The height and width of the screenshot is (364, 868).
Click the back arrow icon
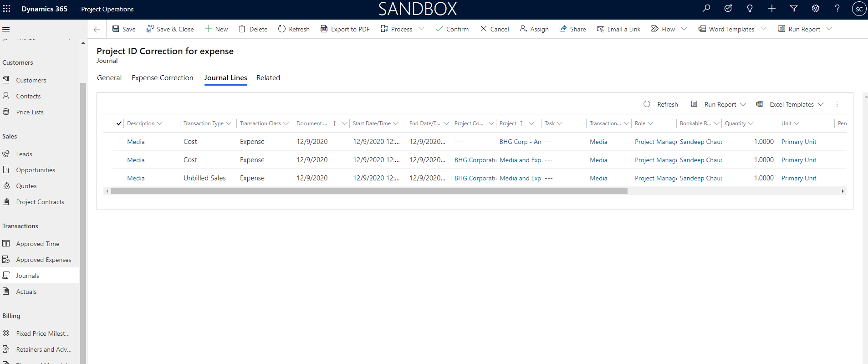(97, 29)
